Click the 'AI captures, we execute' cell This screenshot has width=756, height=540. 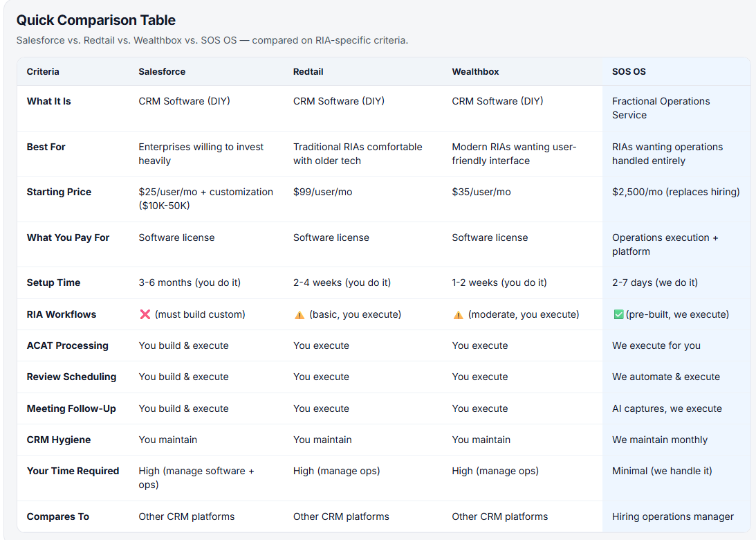click(667, 408)
